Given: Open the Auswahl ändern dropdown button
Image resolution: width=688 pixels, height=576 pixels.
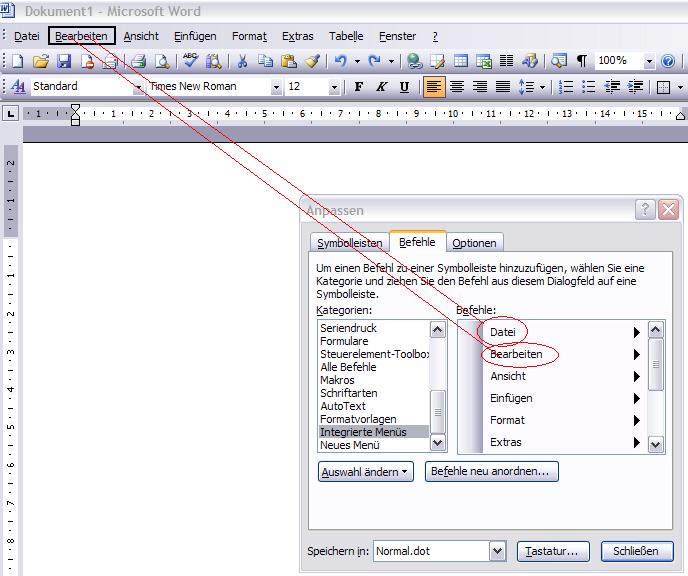Looking at the screenshot, I should [x=366, y=472].
